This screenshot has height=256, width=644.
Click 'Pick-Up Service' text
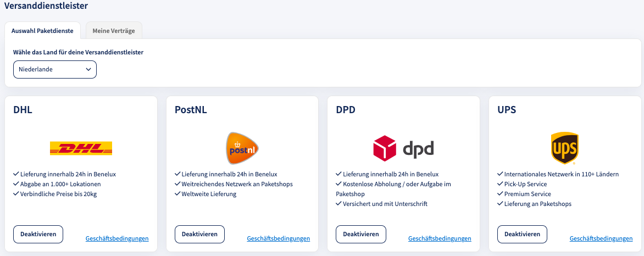click(525, 184)
